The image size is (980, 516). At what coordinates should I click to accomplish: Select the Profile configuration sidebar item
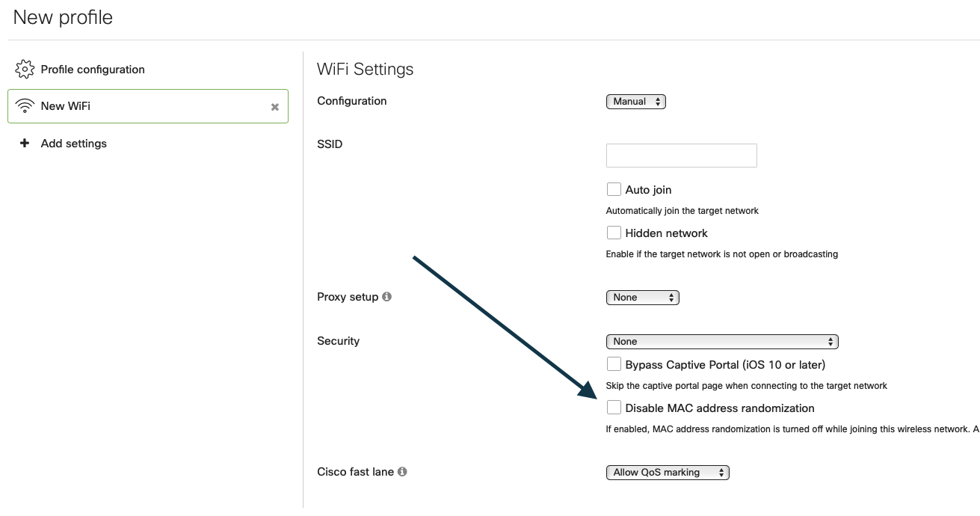[93, 70]
